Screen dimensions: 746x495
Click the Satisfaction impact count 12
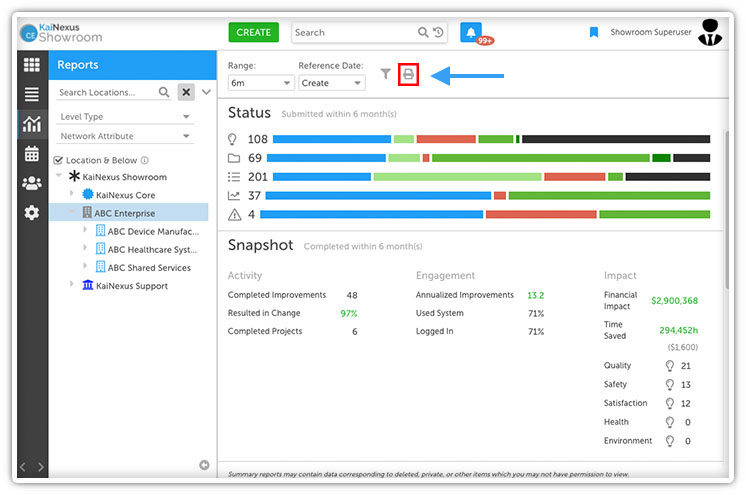pyautogui.click(x=686, y=403)
